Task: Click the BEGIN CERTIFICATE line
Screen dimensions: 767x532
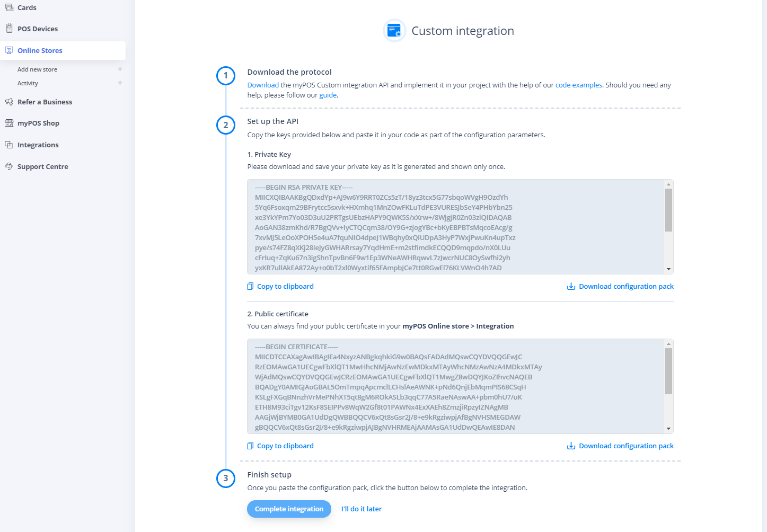Action: click(296, 347)
